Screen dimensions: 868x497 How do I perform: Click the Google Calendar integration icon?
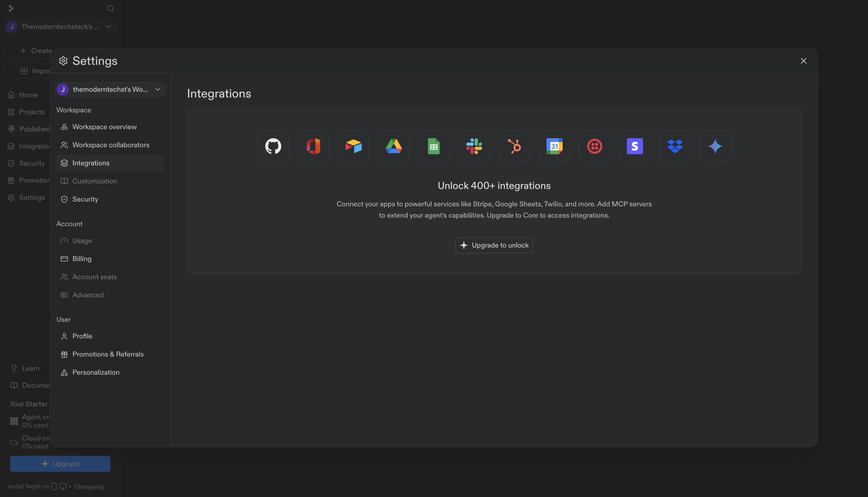pyautogui.click(x=555, y=146)
